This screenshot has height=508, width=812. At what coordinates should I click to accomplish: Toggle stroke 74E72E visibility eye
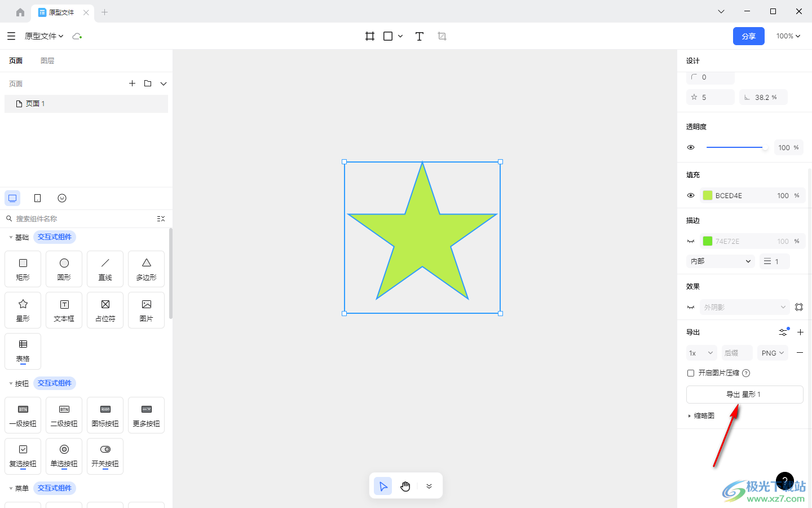691,241
